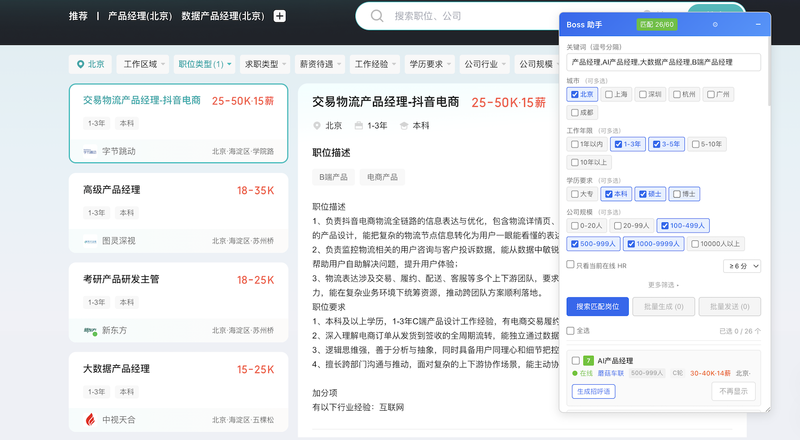Screen dimensions: 800x440
Task: Select the AI产品经理 result checkbox
Action: click(x=576, y=360)
